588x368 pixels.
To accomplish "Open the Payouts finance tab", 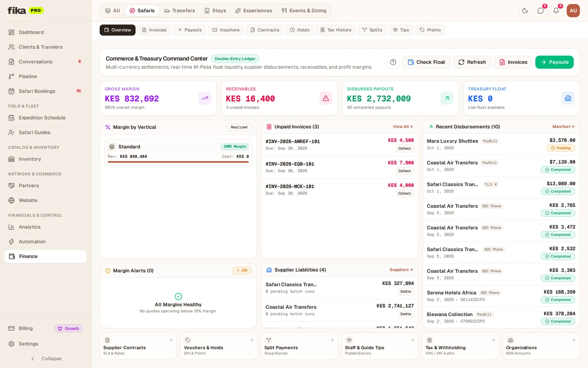I will [189, 30].
